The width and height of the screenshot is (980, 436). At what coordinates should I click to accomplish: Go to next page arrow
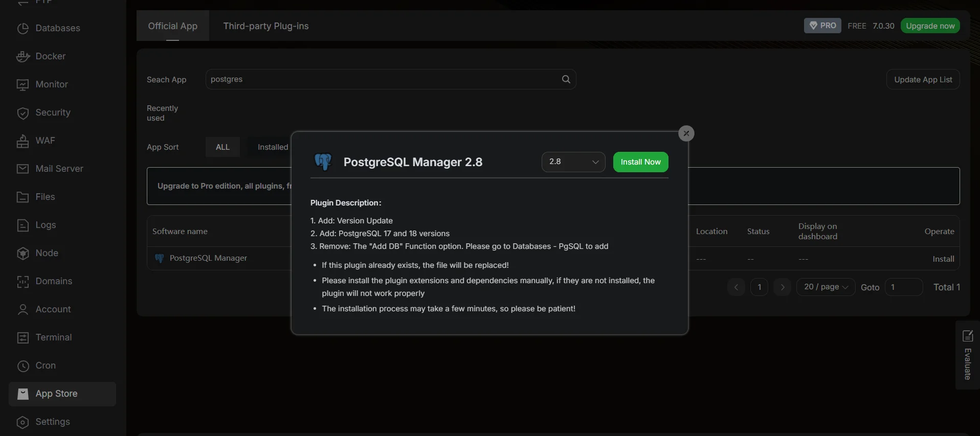click(782, 287)
